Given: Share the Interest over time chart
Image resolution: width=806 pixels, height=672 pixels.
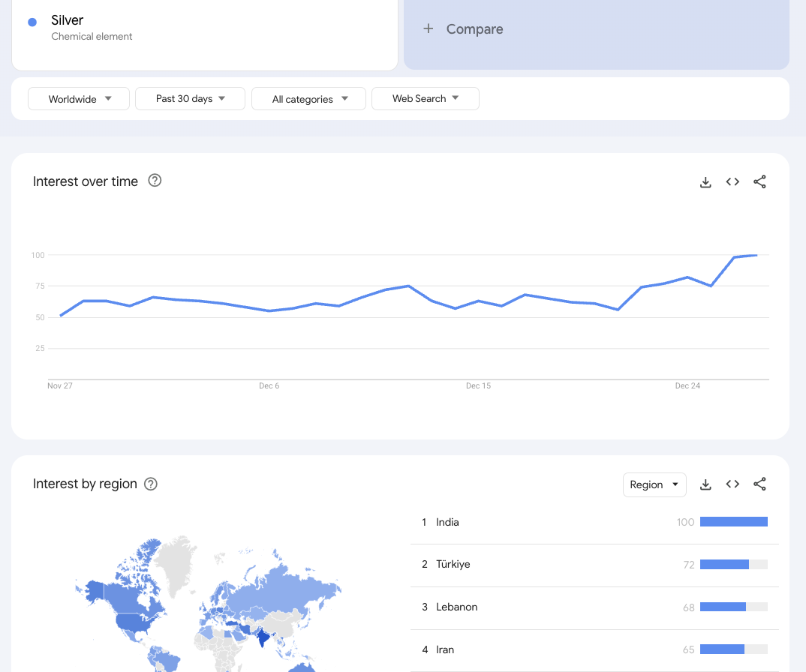Looking at the screenshot, I should coord(759,181).
